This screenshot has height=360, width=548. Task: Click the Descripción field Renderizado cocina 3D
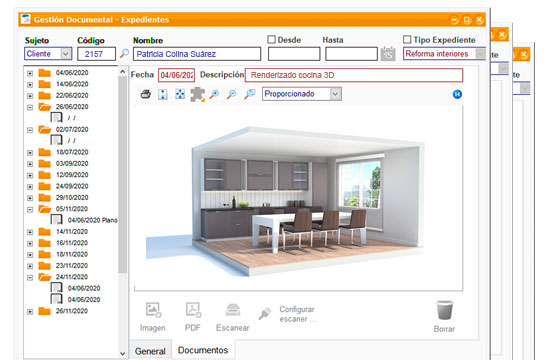tap(354, 75)
